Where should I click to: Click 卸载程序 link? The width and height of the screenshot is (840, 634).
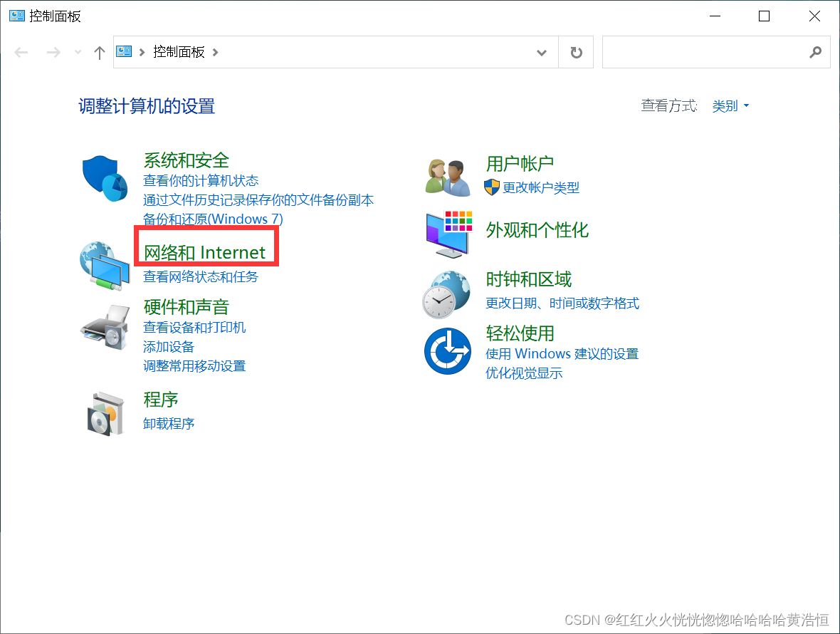pos(168,424)
